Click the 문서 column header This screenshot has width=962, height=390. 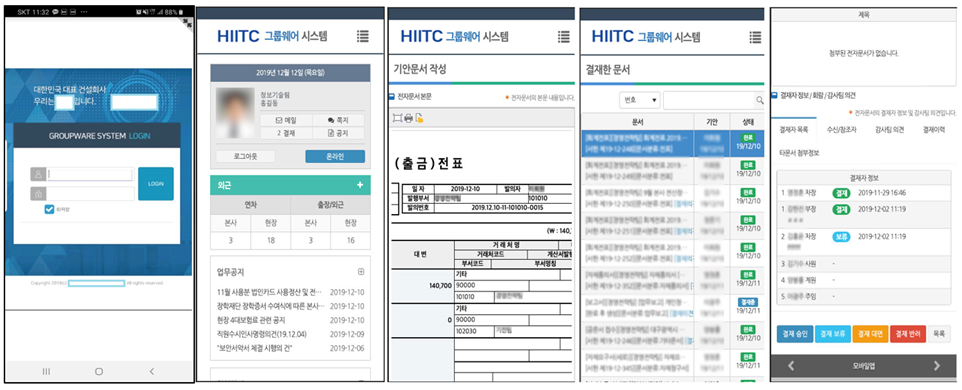tap(637, 121)
